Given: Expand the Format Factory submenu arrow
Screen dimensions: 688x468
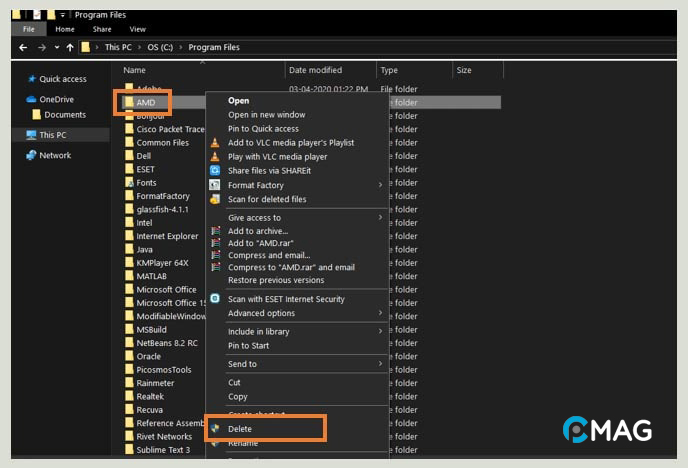Looking at the screenshot, I should [380, 185].
